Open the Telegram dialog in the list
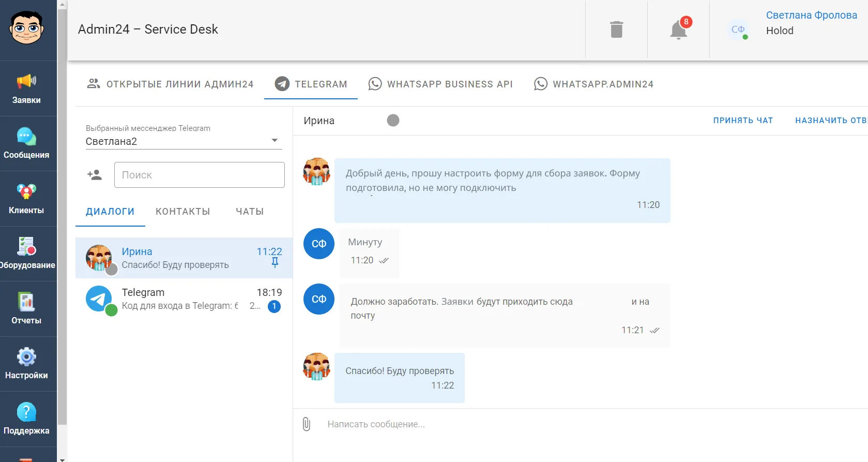The image size is (868, 462). (x=184, y=299)
